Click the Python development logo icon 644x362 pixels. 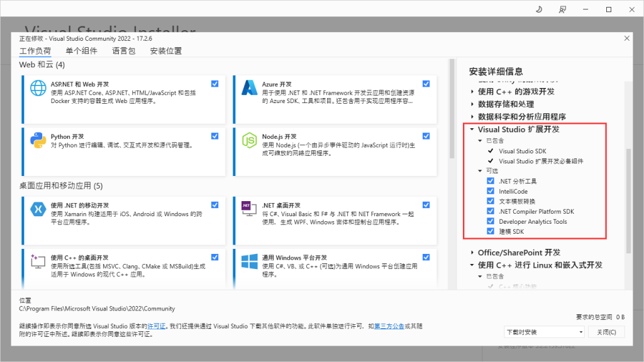point(38,140)
